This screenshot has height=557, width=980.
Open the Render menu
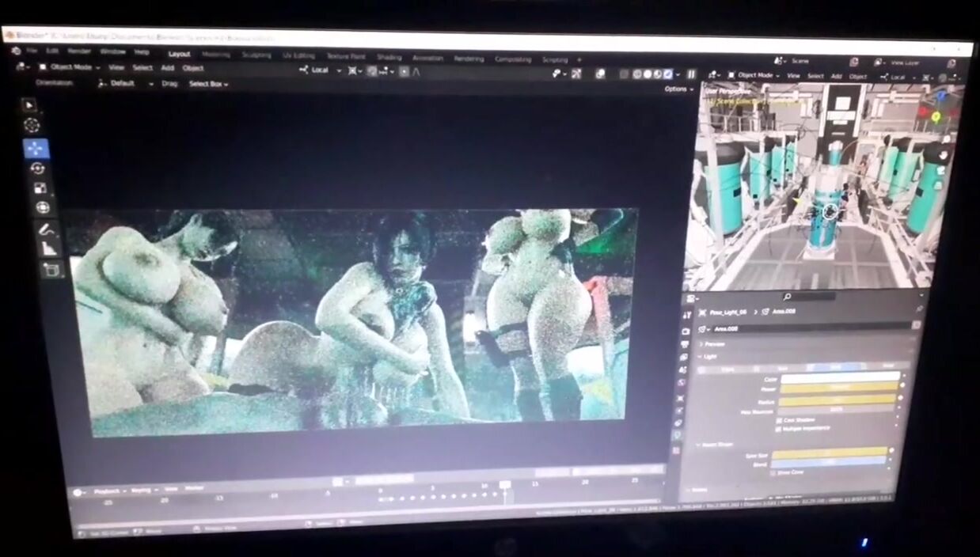80,51
